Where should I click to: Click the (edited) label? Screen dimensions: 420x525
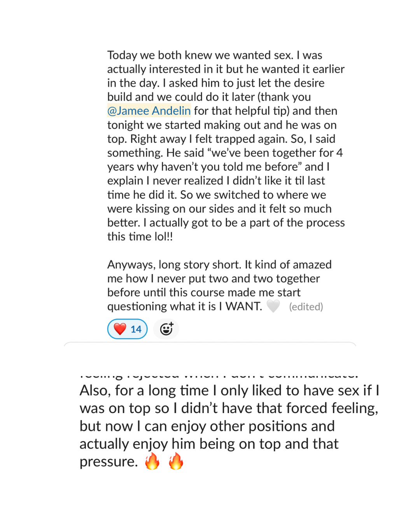click(x=306, y=307)
